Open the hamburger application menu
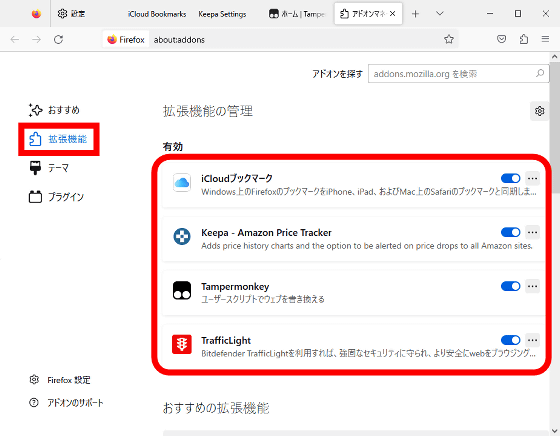 (545, 39)
